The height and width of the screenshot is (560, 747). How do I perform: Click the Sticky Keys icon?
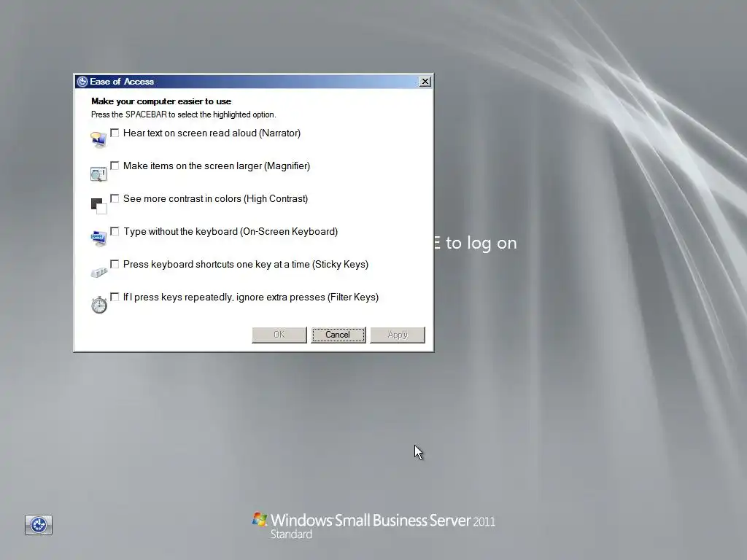[98, 272]
